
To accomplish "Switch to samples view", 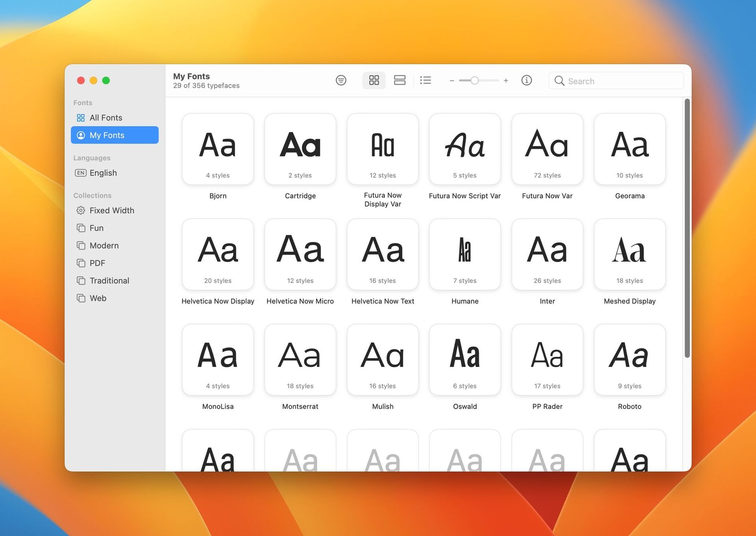I will (x=400, y=80).
